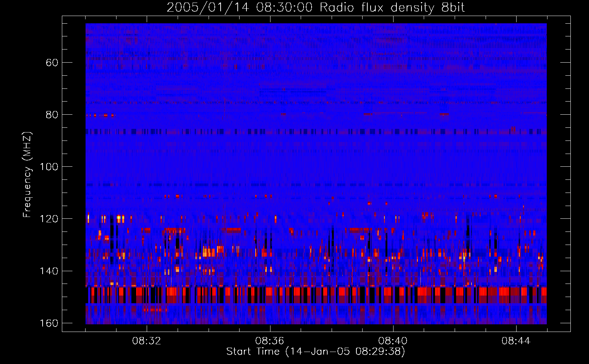Click the 160 frequency tick label
This screenshot has width=589, height=364.
49,323
